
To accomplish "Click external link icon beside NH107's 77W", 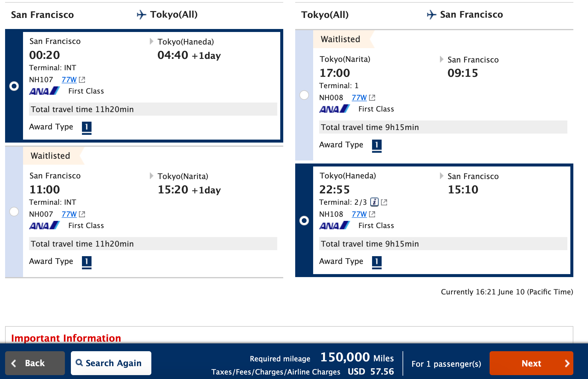I will point(82,80).
